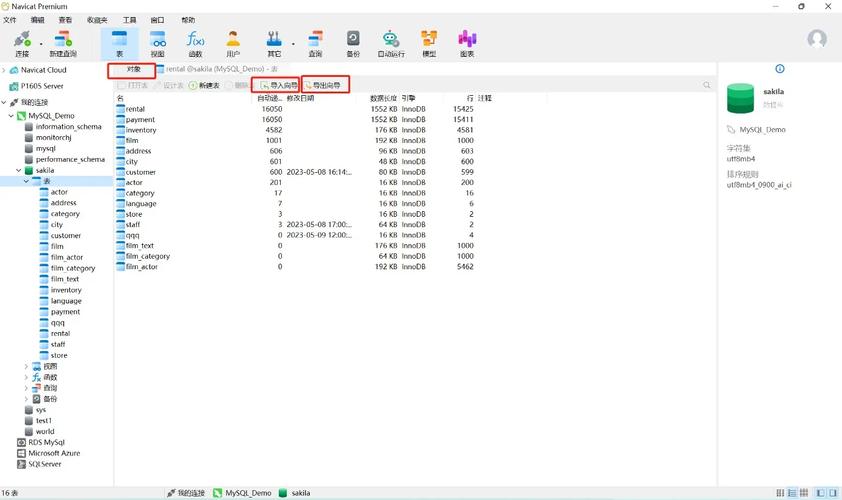The image size is (842, 500).
Task: Select the 视图 (View) toolbar icon
Action: click(158, 40)
